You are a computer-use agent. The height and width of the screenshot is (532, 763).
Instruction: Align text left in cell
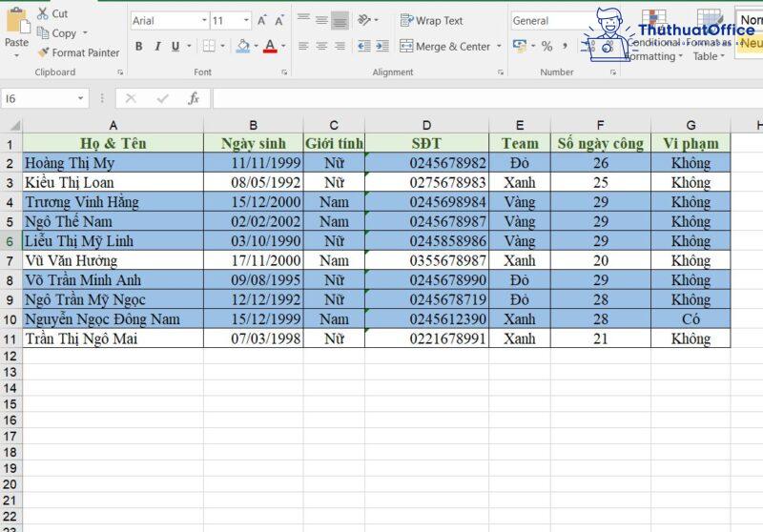(303, 46)
